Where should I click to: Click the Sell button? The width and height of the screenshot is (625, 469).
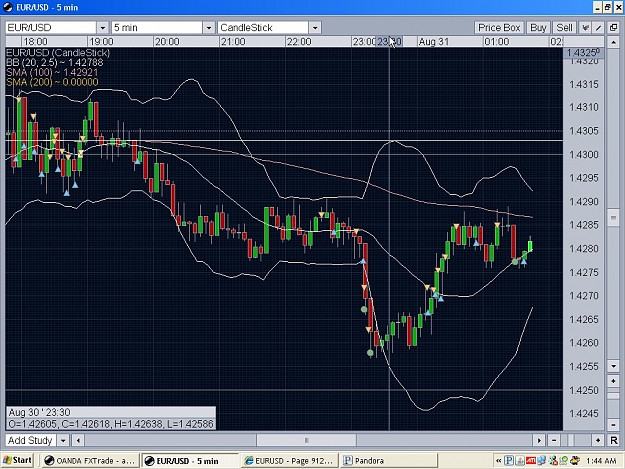coord(564,27)
